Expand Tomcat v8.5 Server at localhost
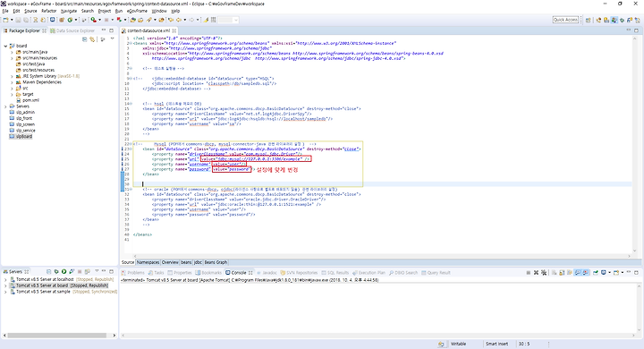The width and height of the screenshot is (644, 349). point(5,279)
